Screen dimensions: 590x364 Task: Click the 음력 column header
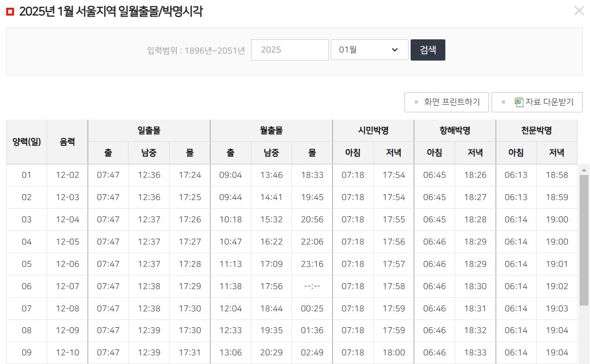(x=67, y=142)
